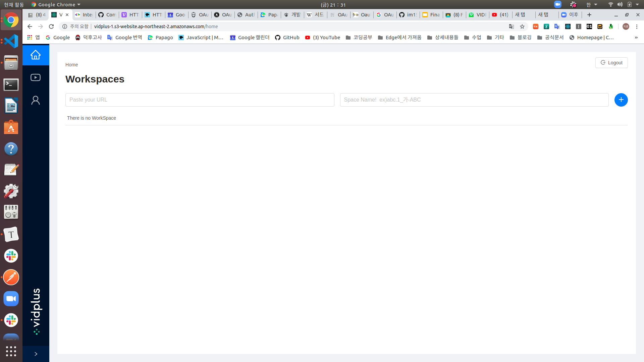Open a new browser tab with plus

click(589, 15)
